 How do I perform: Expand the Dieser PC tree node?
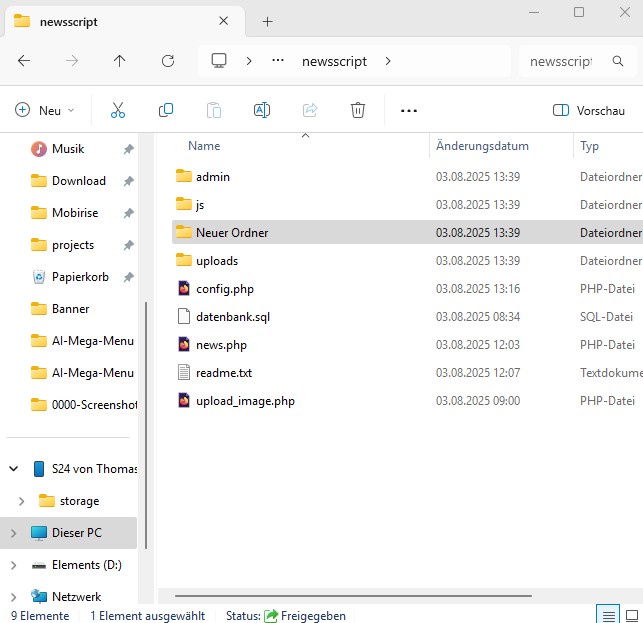tap(13, 533)
